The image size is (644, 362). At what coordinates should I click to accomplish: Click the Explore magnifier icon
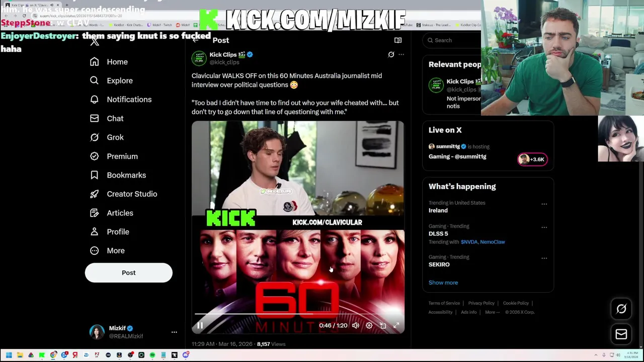click(94, 80)
